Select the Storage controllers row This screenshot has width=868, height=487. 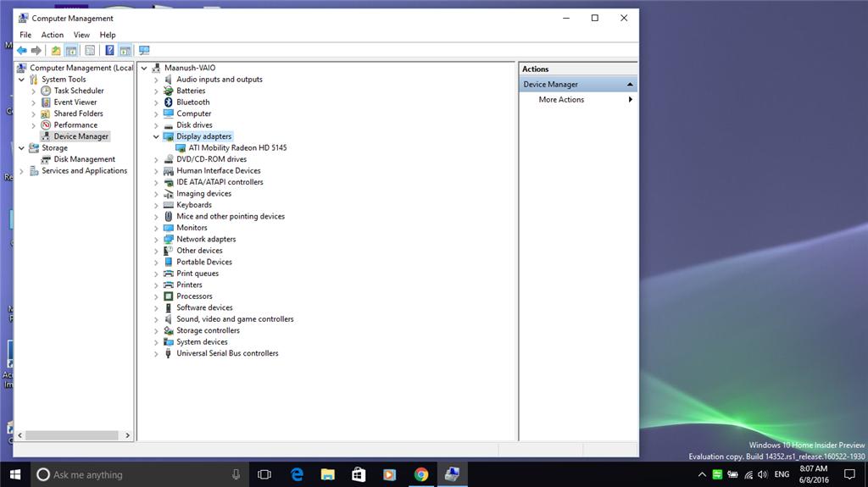pyautogui.click(x=209, y=330)
